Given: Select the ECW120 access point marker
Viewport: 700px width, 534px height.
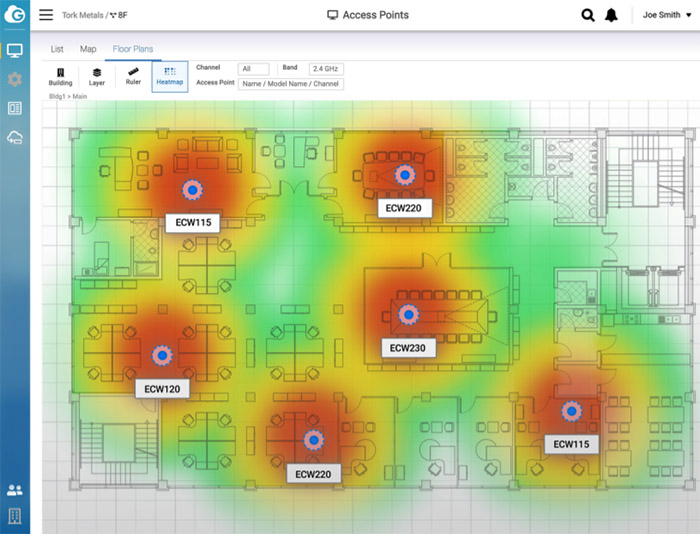Looking at the screenshot, I should pos(162,355).
